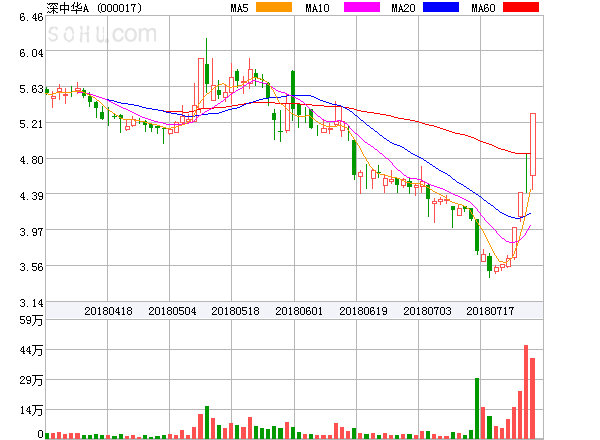Click the tall green volume bar near 20180717
This screenshot has width=600, height=440.
[x=477, y=408]
